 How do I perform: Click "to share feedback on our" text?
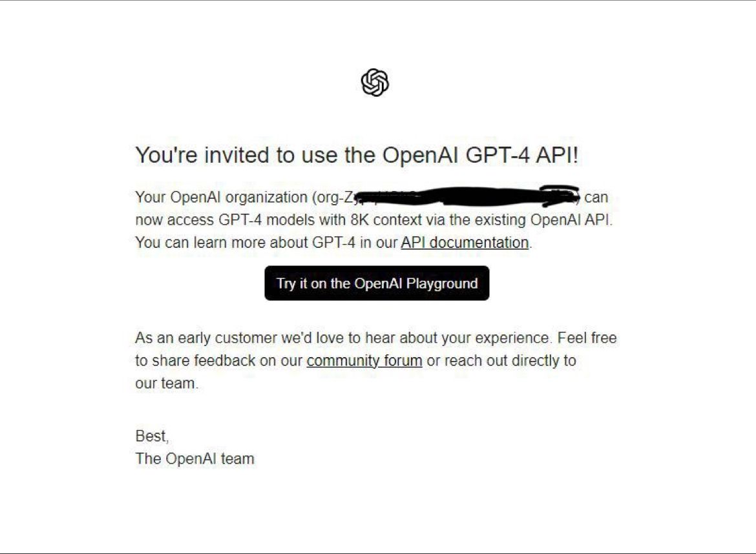(x=219, y=360)
